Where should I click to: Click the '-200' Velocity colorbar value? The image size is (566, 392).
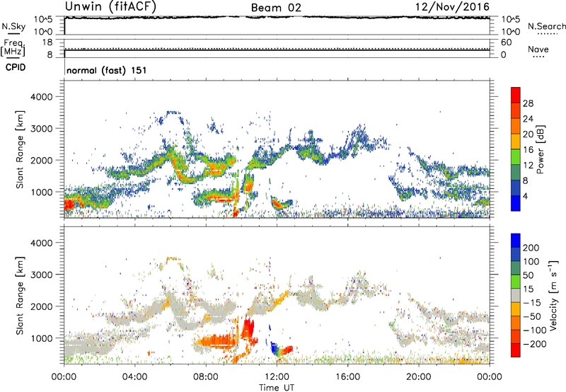click(x=535, y=344)
